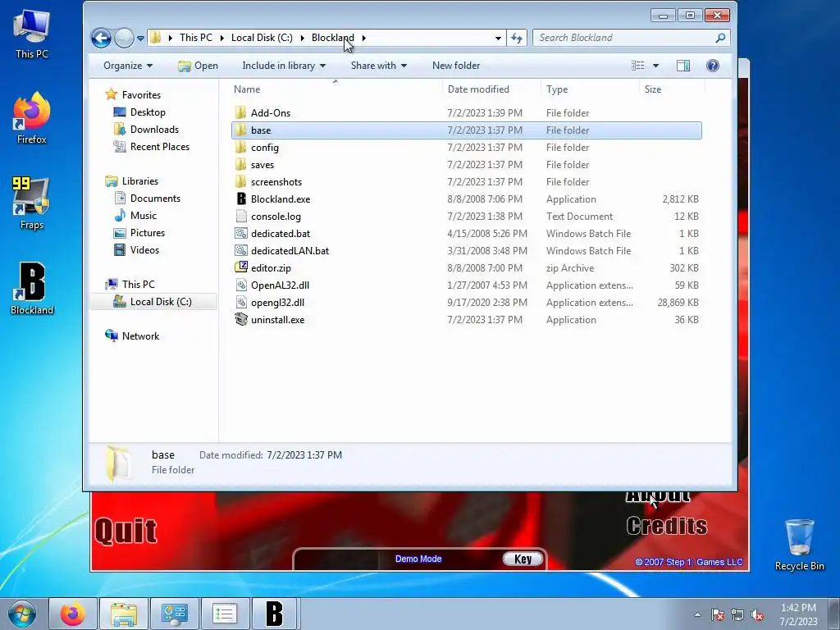Expand arrow after Local Disk (C:) breadcrumb
Viewport: 840px width, 630px height.
coord(302,38)
